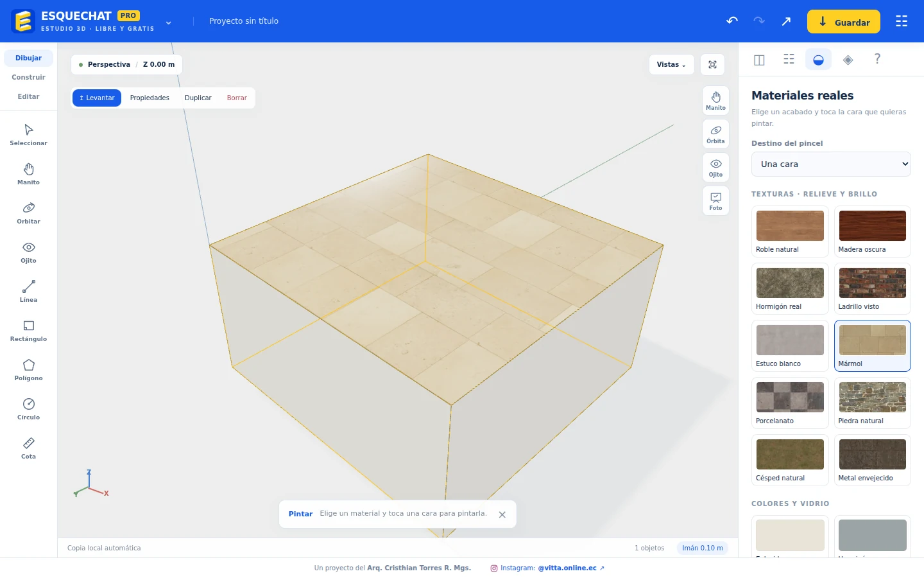Image resolution: width=924 pixels, height=578 pixels.
Task: Toggle the Imán 0.10 m snap
Action: click(703, 548)
